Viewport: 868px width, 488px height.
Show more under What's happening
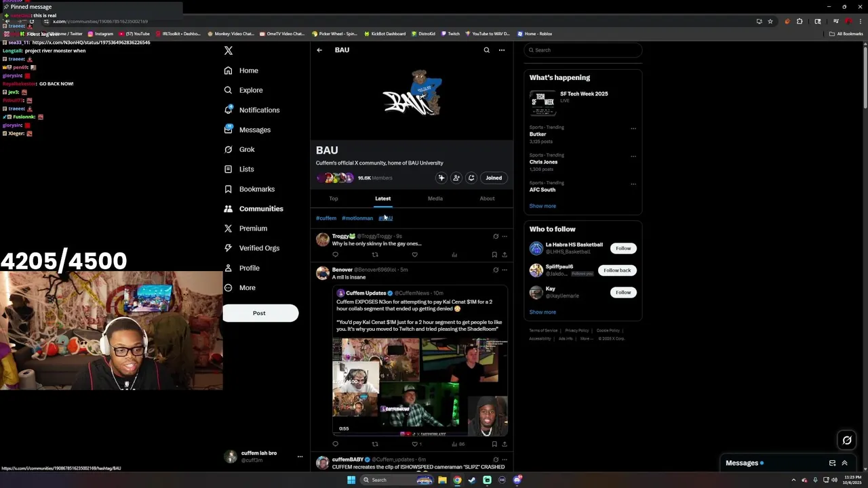[542, 206]
